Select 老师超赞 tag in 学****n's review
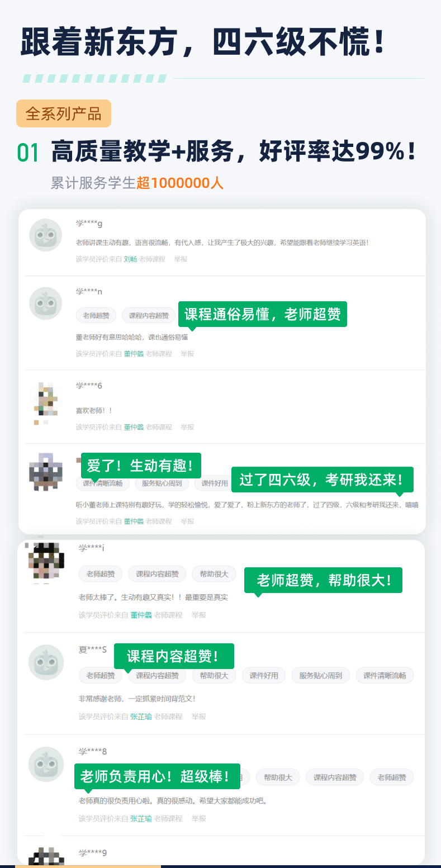Image resolution: width=441 pixels, height=868 pixels. pyautogui.click(x=96, y=315)
